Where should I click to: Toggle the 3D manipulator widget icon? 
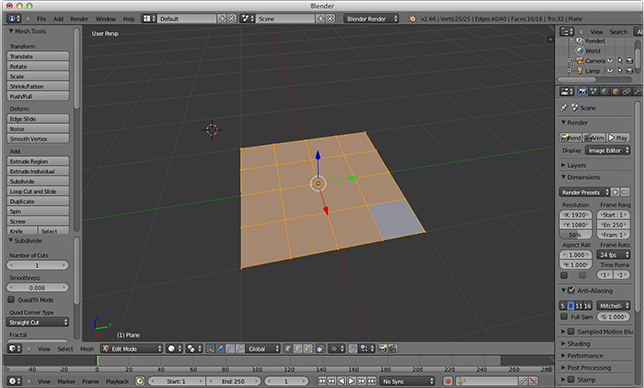(x=210, y=349)
